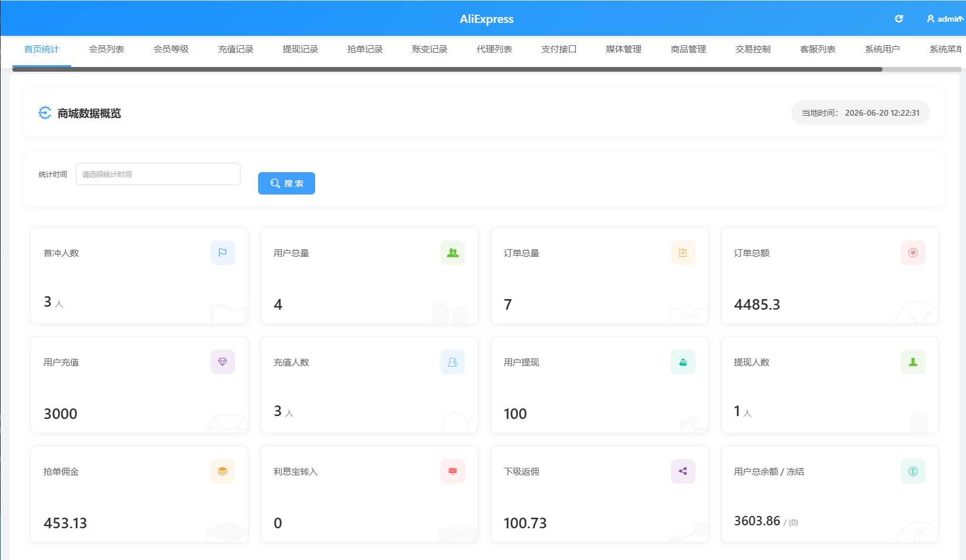
Task: Click the 利息宝转入 card icon
Action: coord(453,471)
